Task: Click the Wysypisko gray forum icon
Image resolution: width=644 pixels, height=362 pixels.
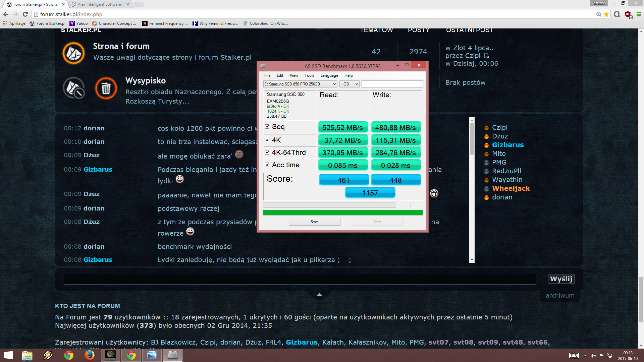Action: pyautogui.click(x=74, y=88)
